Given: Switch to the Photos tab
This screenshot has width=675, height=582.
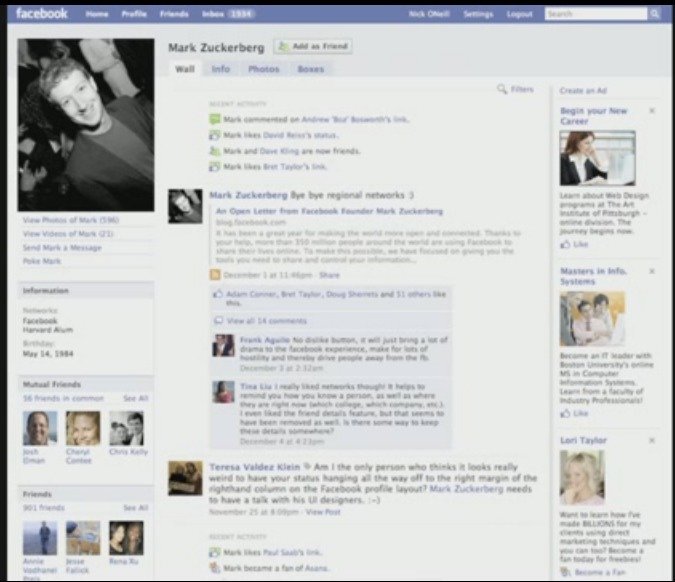Looking at the screenshot, I should point(263,69).
